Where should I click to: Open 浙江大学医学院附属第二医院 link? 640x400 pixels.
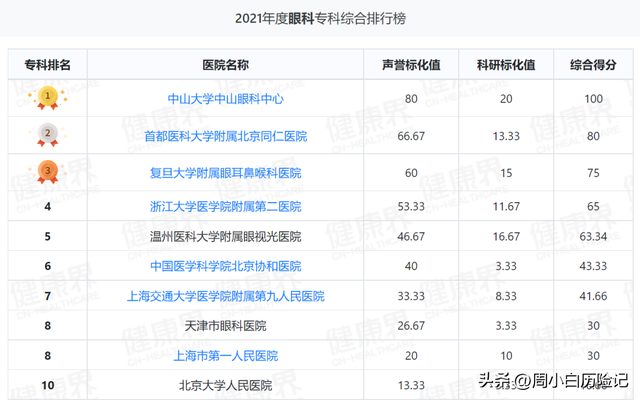(x=226, y=207)
